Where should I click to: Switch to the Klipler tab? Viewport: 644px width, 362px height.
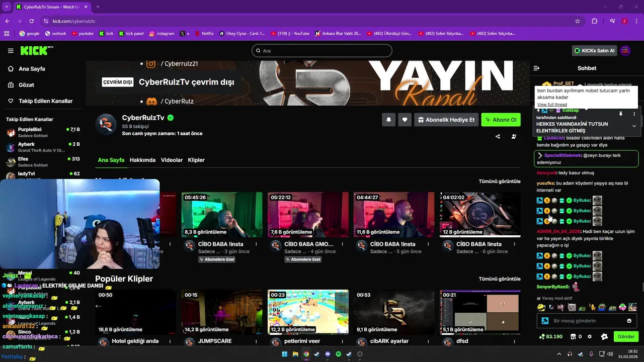coord(196,160)
